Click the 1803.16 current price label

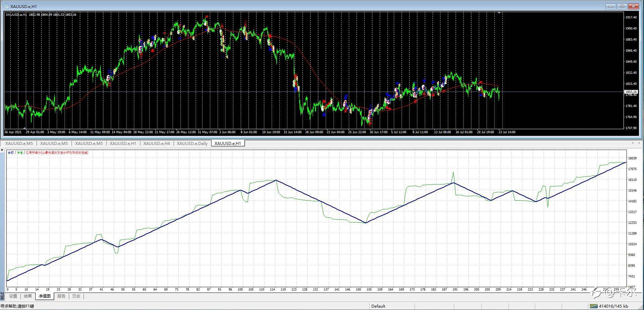630,92
